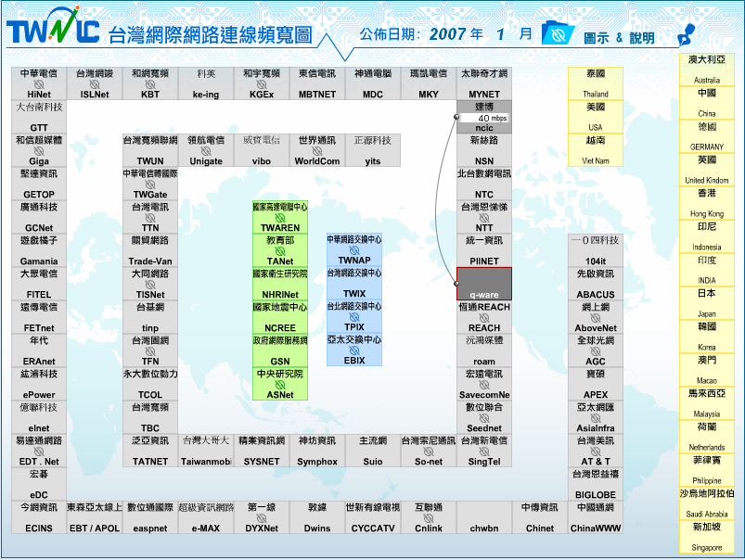Select the ISLNet node
Image resolution: width=745 pixels, height=560 pixels.
(x=95, y=83)
